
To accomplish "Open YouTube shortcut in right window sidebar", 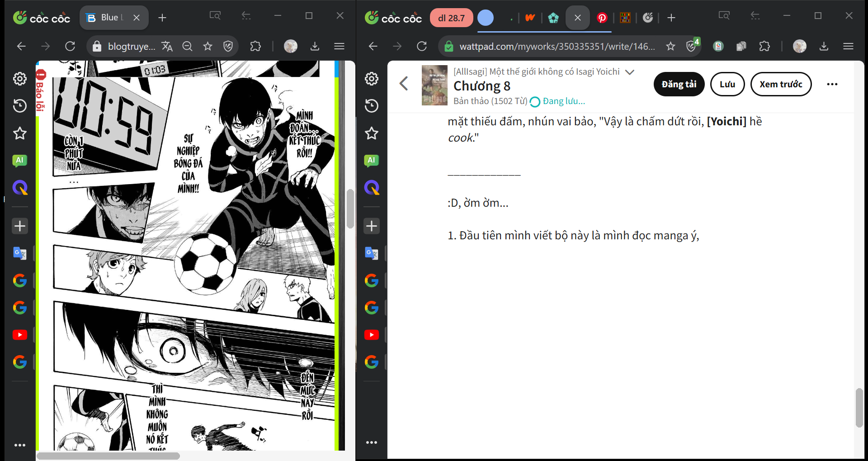I will [x=372, y=335].
